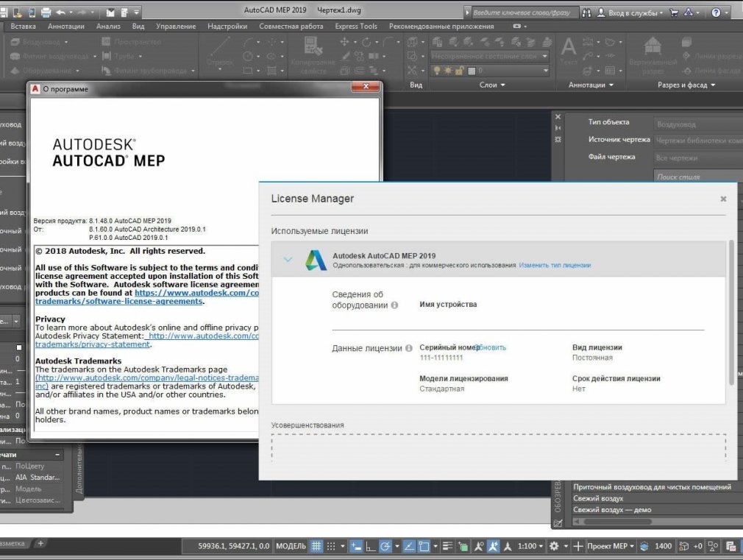Toggle polar tracking in status bar
The height and width of the screenshot is (560, 743).
pos(385,546)
